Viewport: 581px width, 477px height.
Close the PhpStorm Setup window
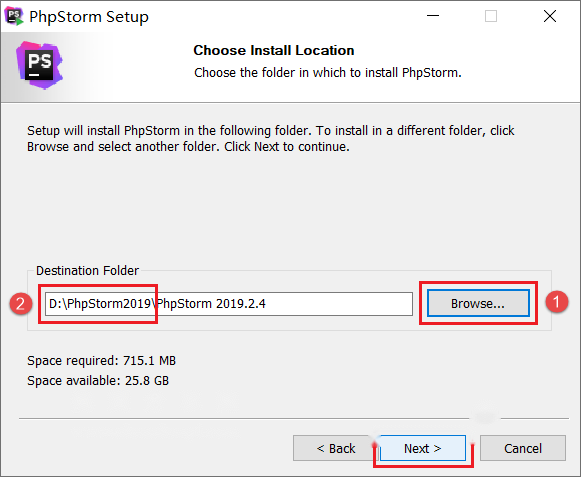tap(550, 16)
